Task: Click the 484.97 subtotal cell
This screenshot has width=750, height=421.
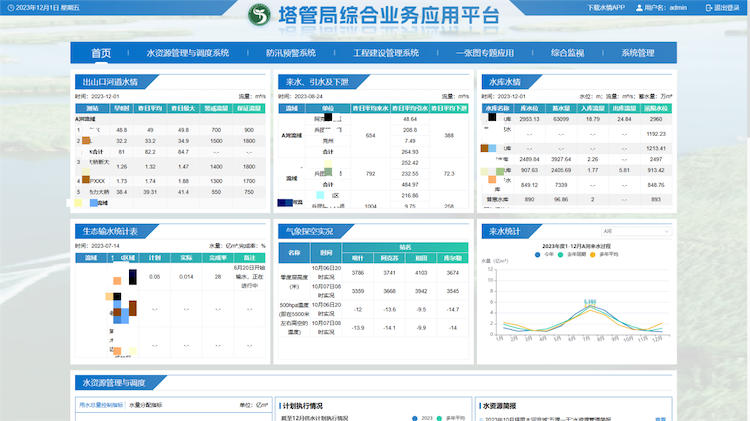Action: [410, 184]
